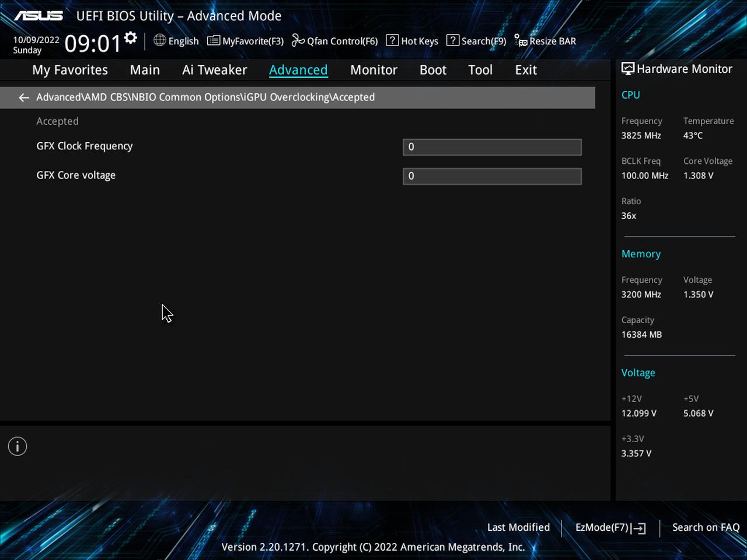This screenshot has width=747, height=560.
Task: Show the Hot Keys list
Action: [420, 41]
